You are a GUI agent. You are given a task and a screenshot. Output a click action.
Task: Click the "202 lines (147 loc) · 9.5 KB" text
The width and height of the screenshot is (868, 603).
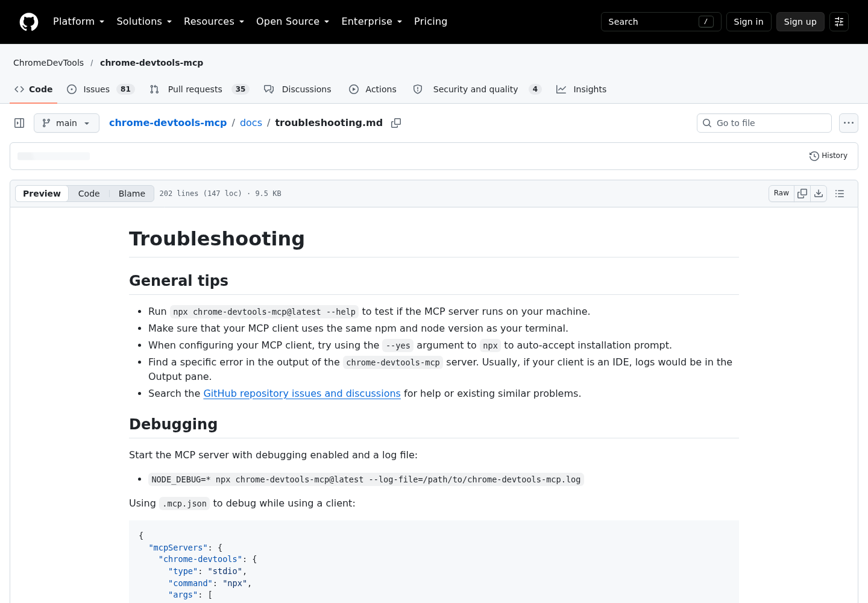[x=221, y=194]
